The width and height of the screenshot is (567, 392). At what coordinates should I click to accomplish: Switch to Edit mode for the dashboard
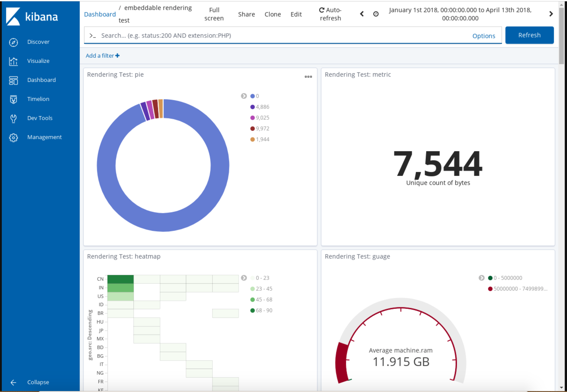pyautogui.click(x=296, y=14)
